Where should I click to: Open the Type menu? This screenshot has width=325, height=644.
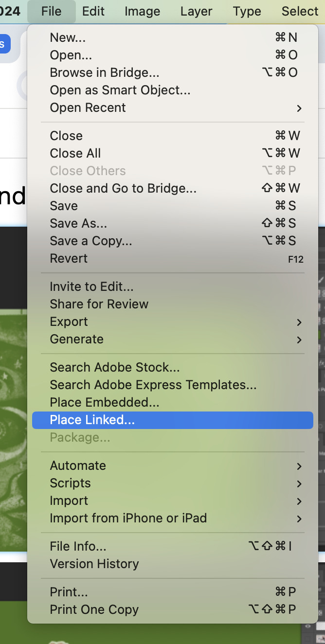coord(247,11)
